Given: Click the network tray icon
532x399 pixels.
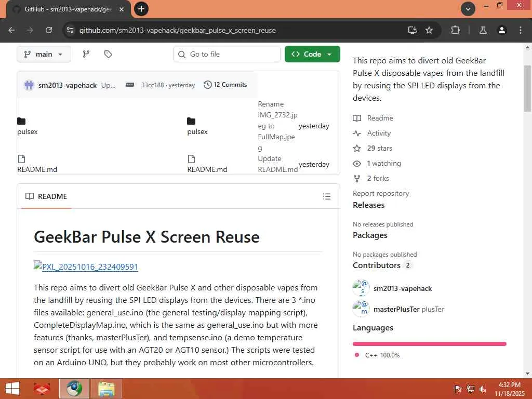Looking at the screenshot, I should [470, 389].
